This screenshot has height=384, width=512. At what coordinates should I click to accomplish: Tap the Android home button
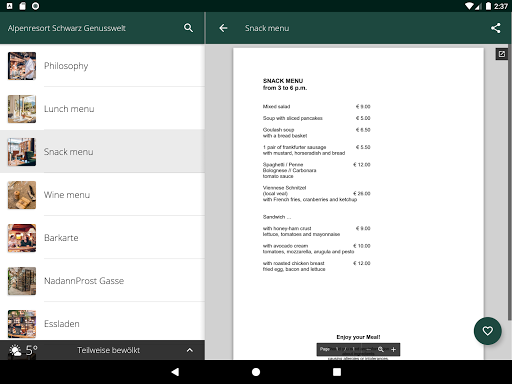(256, 372)
